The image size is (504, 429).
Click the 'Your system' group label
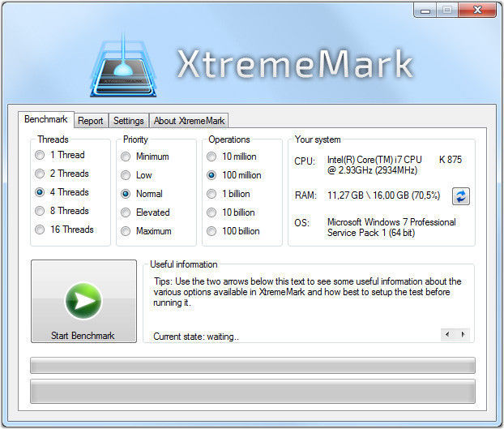click(x=318, y=139)
